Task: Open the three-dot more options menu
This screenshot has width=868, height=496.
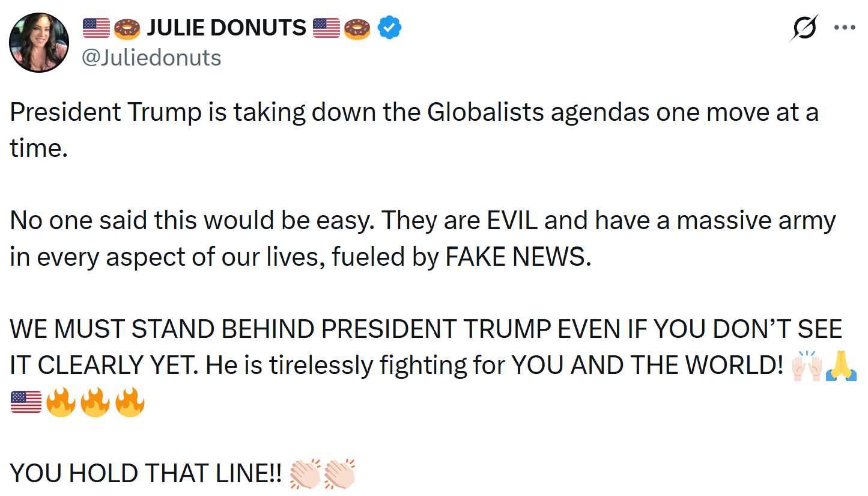Action: (x=845, y=28)
